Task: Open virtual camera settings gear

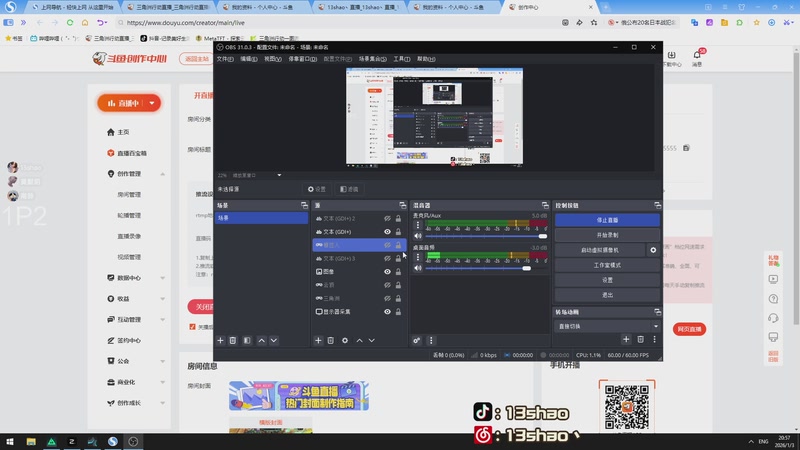Action: click(x=653, y=250)
